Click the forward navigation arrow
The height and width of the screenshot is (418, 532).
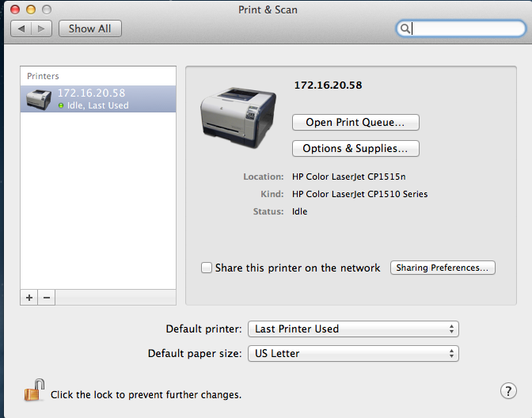coord(42,28)
